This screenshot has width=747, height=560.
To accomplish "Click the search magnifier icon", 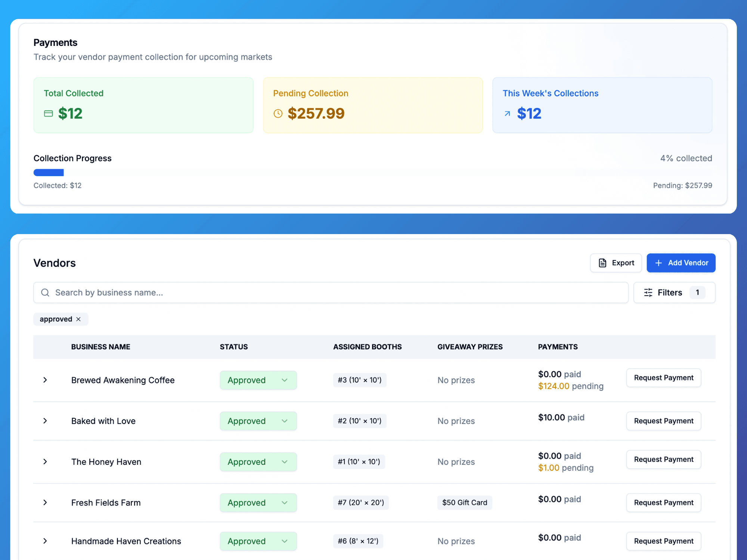I will [x=45, y=292].
